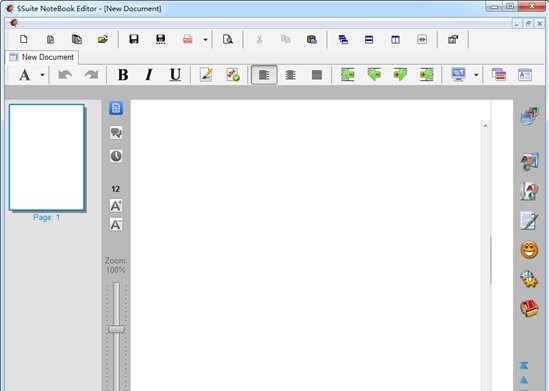Viewport: 549px width, 391px height.
Task: Click the text box 'A' icon at toolbar end
Action: click(525, 75)
